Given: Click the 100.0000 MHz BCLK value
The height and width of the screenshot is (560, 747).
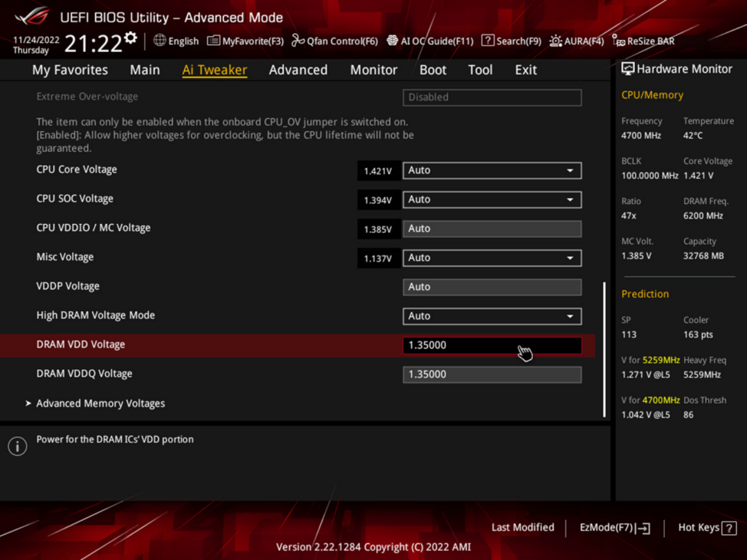Looking at the screenshot, I should 649,176.
